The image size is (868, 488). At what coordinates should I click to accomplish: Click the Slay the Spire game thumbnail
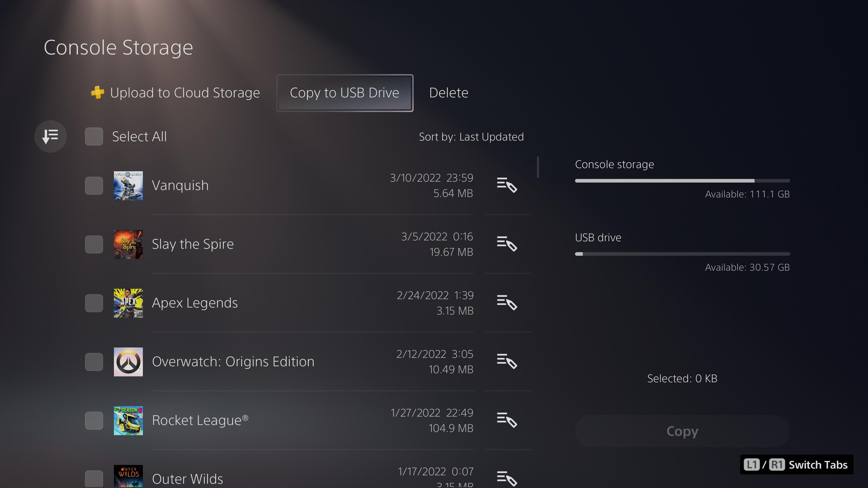(128, 244)
